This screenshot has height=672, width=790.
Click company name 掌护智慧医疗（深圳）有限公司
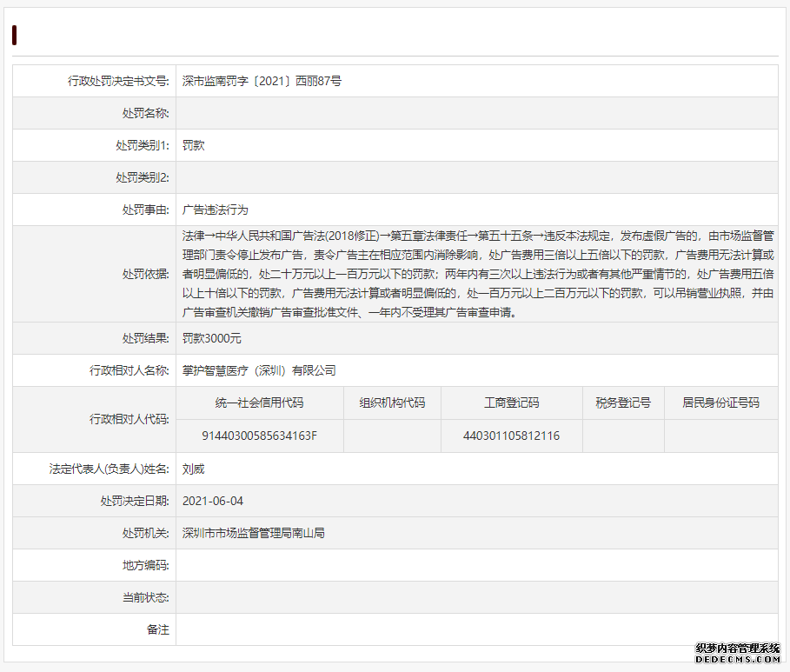pyautogui.click(x=259, y=370)
